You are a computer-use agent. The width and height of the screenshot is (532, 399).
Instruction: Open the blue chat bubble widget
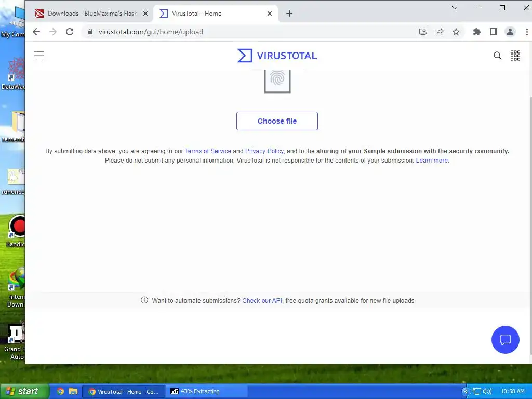pos(505,340)
